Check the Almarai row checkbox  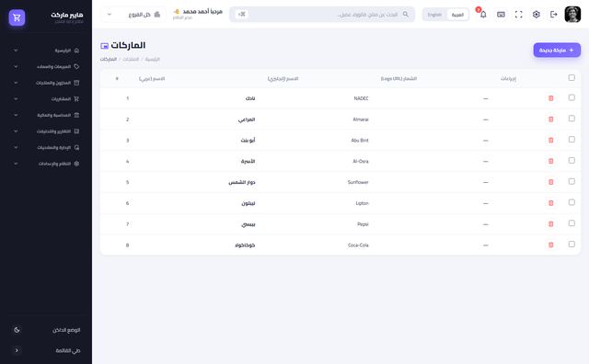point(572,119)
